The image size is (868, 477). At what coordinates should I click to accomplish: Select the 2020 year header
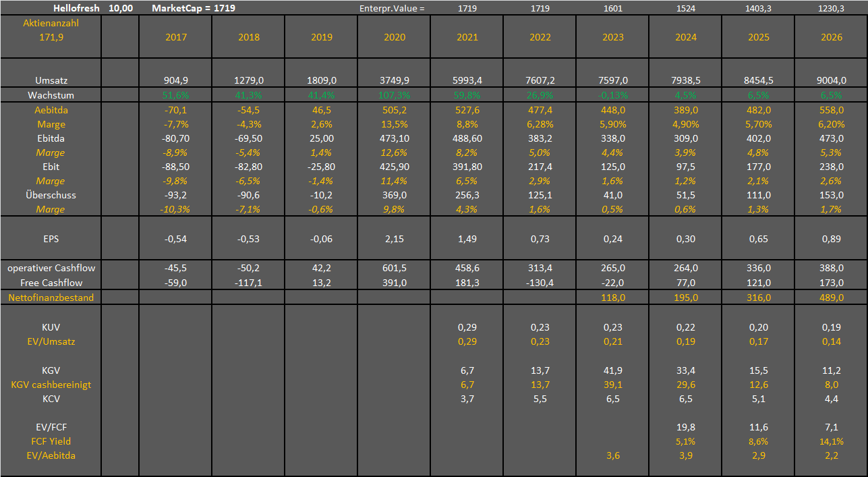tap(395, 37)
